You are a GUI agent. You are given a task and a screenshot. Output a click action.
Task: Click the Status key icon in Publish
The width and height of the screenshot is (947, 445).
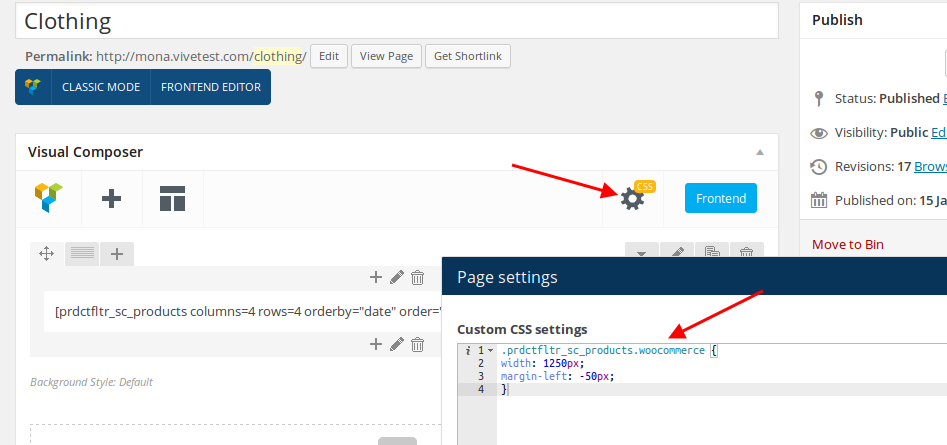tap(818, 98)
